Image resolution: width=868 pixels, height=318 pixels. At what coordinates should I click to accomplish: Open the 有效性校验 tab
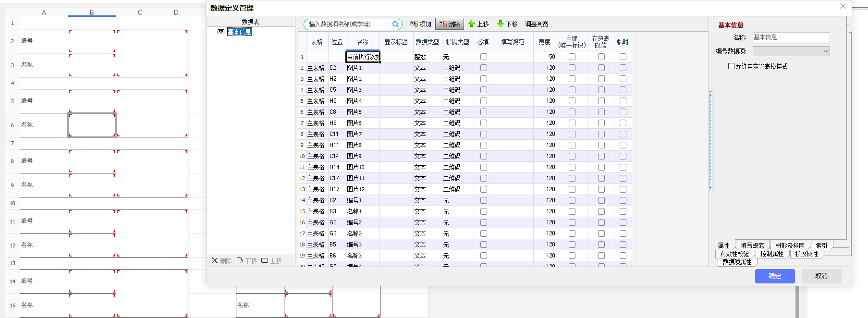pos(734,254)
